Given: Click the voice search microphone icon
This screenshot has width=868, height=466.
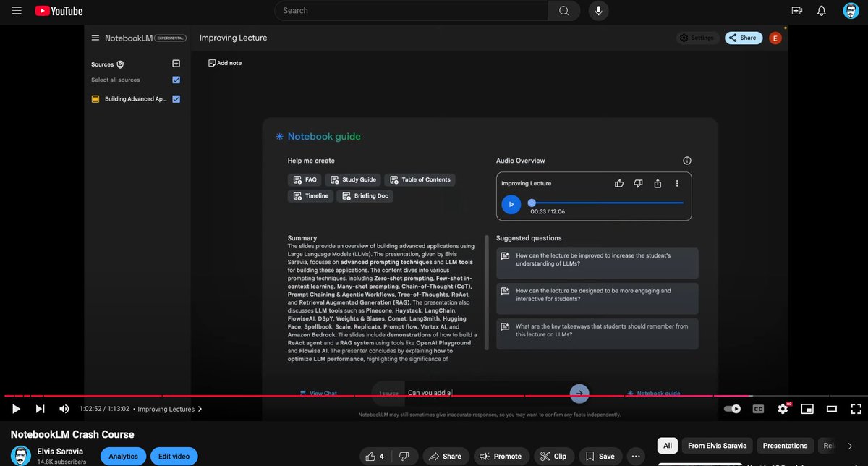Looking at the screenshot, I should pos(598,11).
